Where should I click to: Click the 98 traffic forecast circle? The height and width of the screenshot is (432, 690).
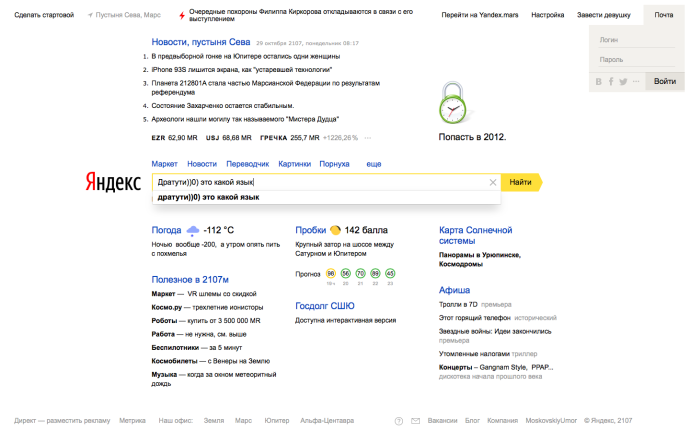coord(331,272)
